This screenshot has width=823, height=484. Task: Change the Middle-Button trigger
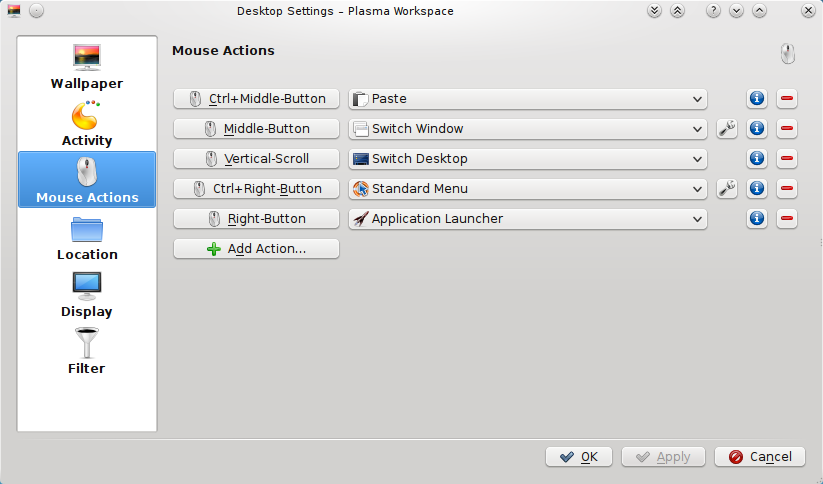click(x=256, y=129)
